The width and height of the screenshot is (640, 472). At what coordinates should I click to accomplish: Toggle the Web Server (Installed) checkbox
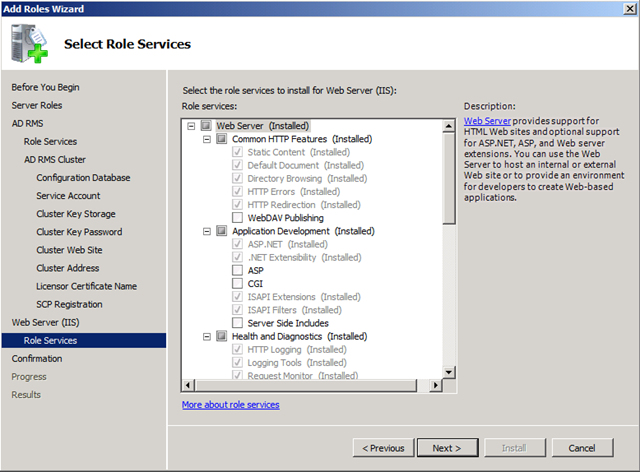pyautogui.click(x=206, y=126)
